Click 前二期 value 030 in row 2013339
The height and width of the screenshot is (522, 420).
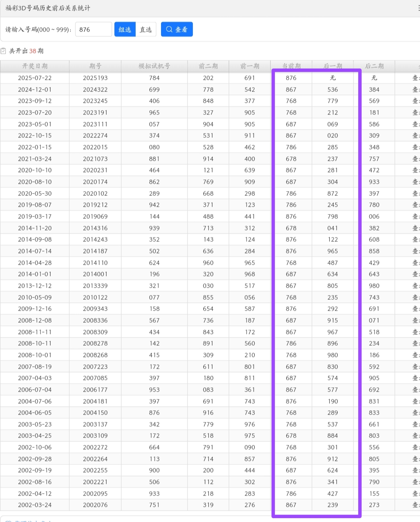pos(208,286)
